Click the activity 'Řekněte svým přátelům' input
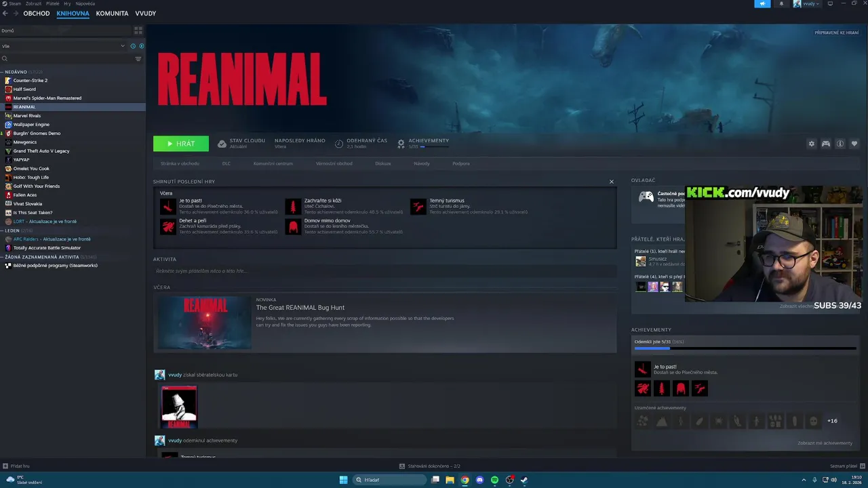The width and height of the screenshot is (868, 488). [384, 271]
